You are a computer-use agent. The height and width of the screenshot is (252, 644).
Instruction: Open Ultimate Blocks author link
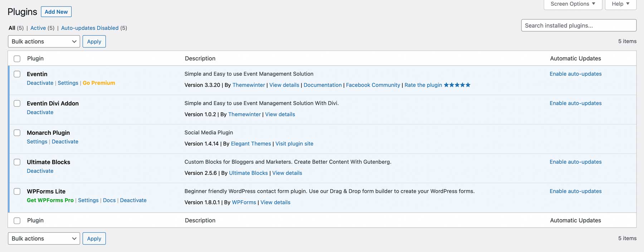point(248,173)
